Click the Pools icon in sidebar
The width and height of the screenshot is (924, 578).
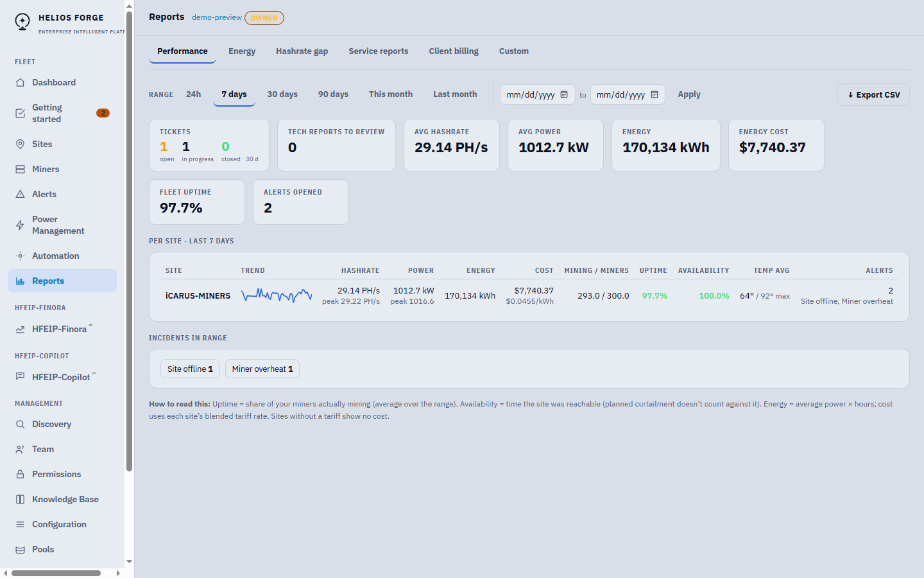[x=20, y=549]
